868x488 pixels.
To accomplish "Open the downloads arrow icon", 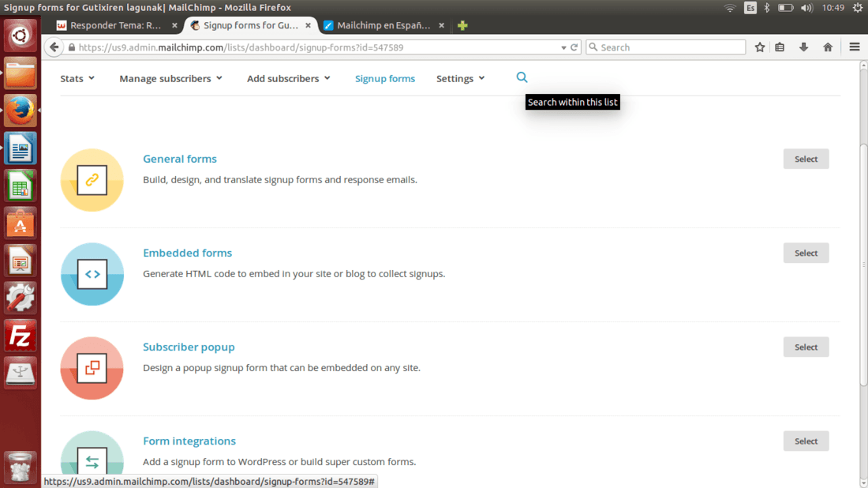I will pos(803,47).
